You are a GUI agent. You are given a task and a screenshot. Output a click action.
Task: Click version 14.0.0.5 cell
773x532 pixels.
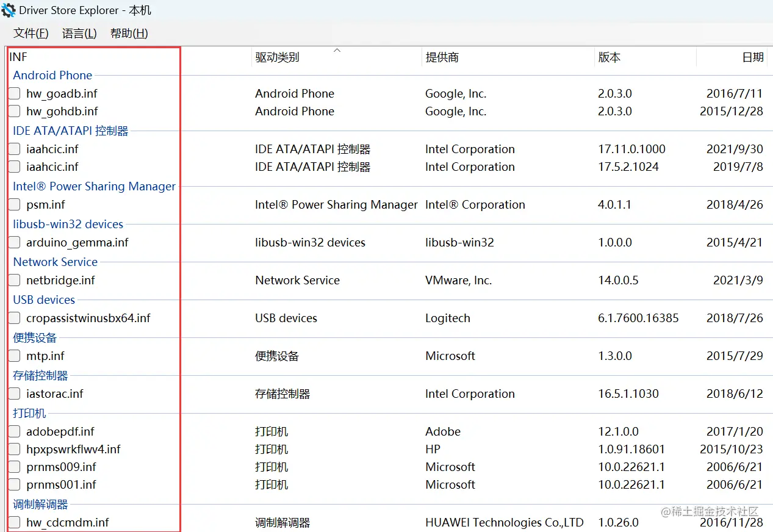pyautogui.click(x=618, y=281)
